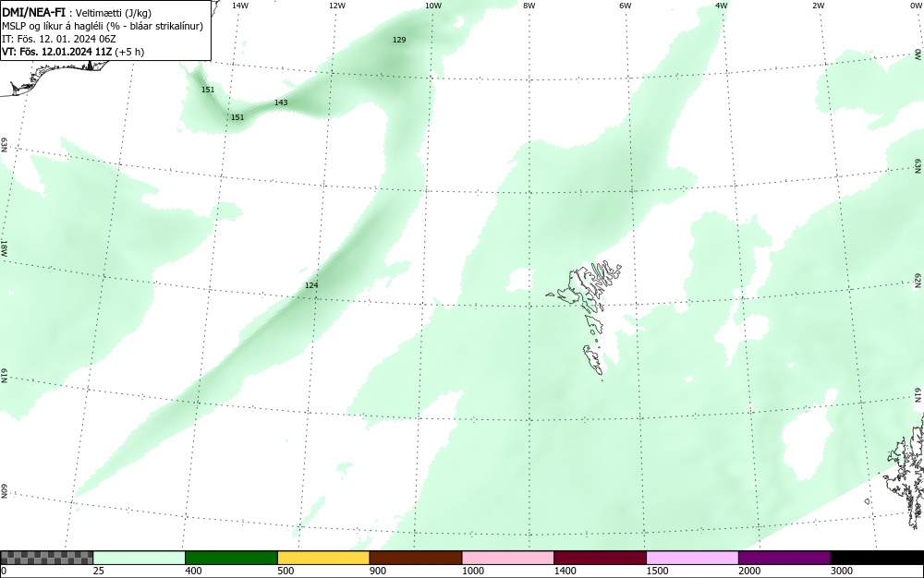The height and width of the screenshot is (578, 924).
Task: Click the "63N" label on the right edge
Action: [x=918, y=166]
